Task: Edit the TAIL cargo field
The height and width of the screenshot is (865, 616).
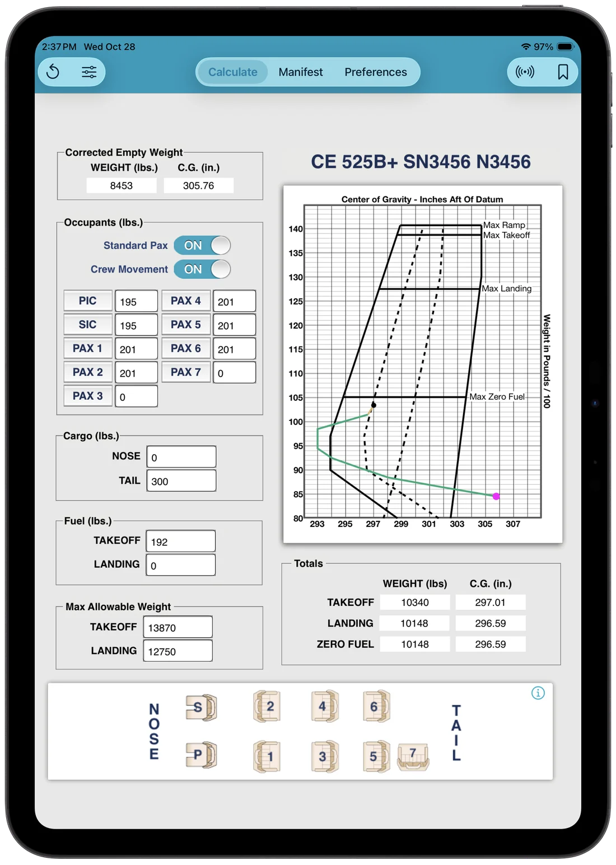Action: pyautogui.click(x=181, y=481)
